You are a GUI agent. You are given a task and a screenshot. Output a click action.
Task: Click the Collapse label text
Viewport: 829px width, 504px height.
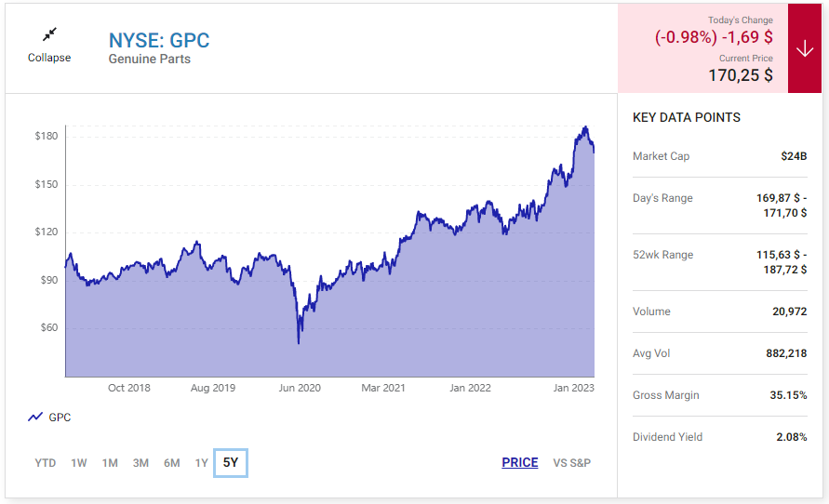(49, 58)
